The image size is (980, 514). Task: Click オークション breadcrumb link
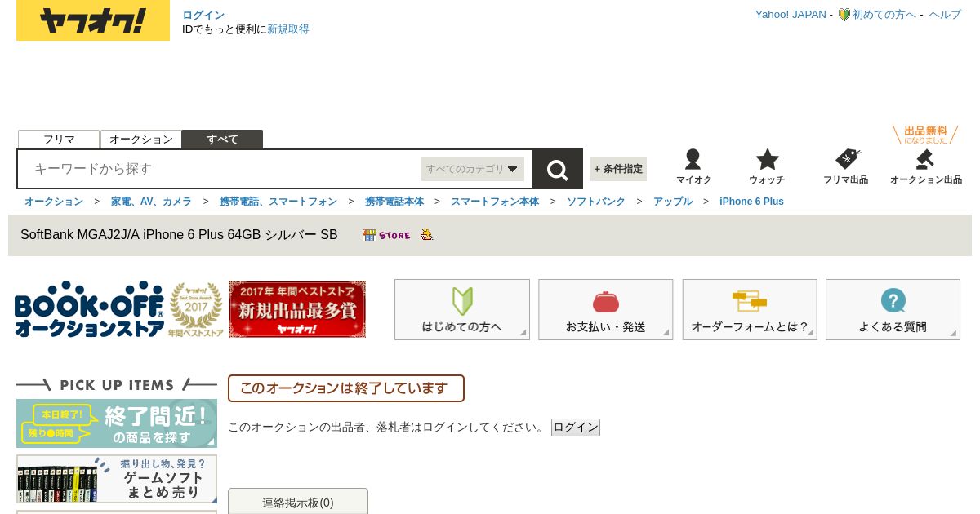(54, 202)
